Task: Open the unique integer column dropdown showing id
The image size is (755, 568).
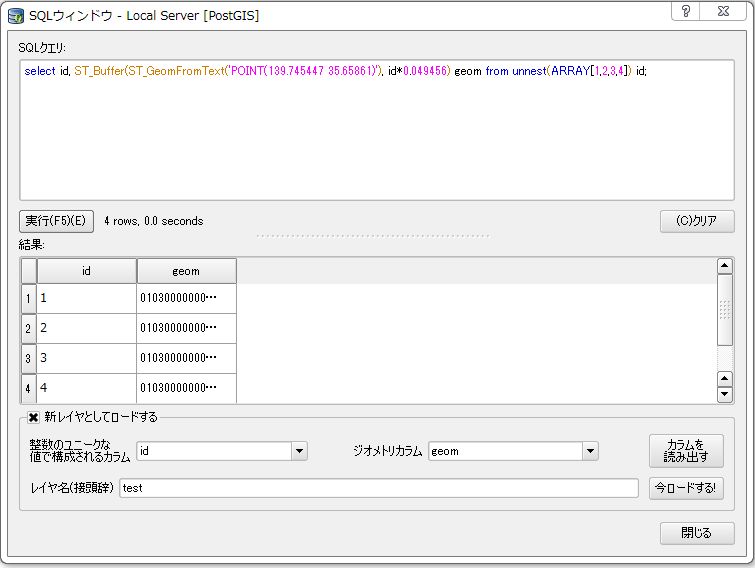Action: 222,451
